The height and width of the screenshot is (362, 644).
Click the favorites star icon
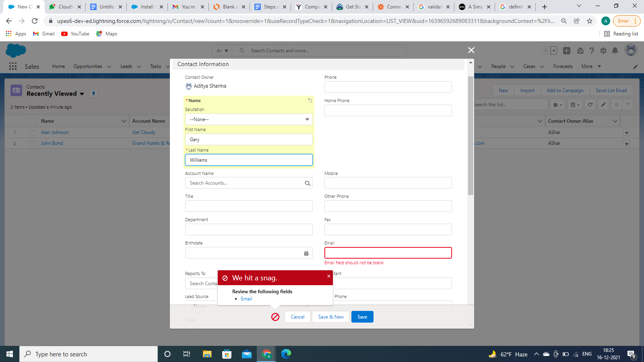546,51
